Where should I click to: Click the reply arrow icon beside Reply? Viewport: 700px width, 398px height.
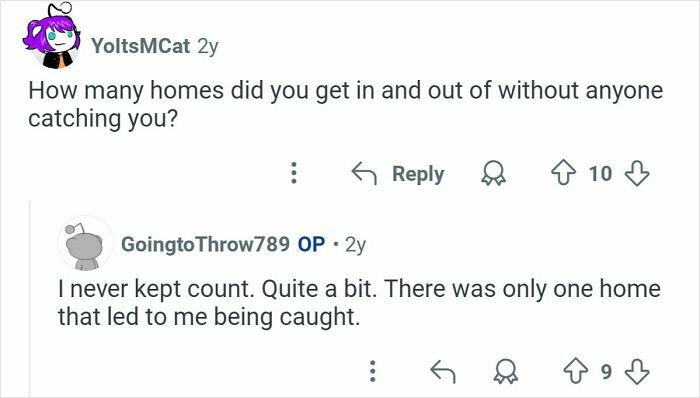(364, 173)
